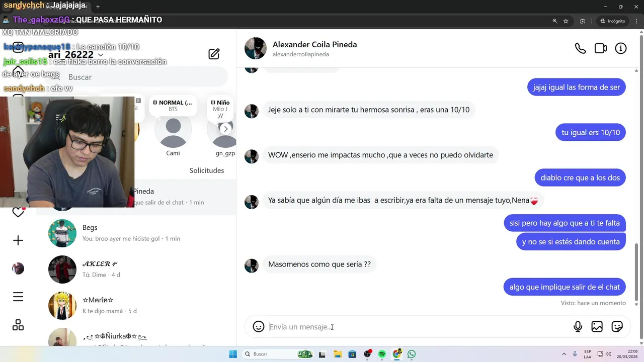Click Alexander's avatar in chat header
This screenshot has height=362, width=644.
click(256, 48)
